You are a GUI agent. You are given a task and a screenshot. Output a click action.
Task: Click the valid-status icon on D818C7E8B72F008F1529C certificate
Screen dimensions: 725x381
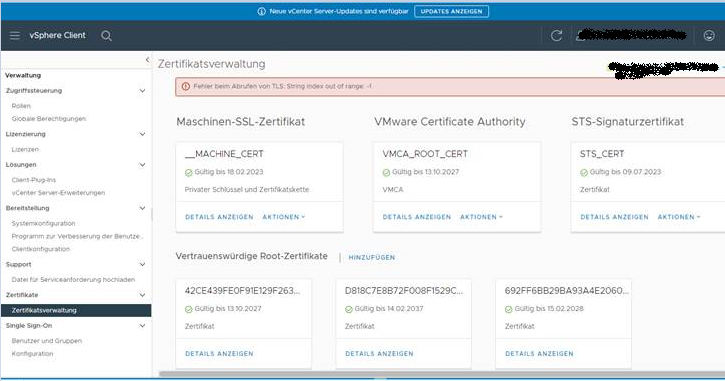coord(349,309)
